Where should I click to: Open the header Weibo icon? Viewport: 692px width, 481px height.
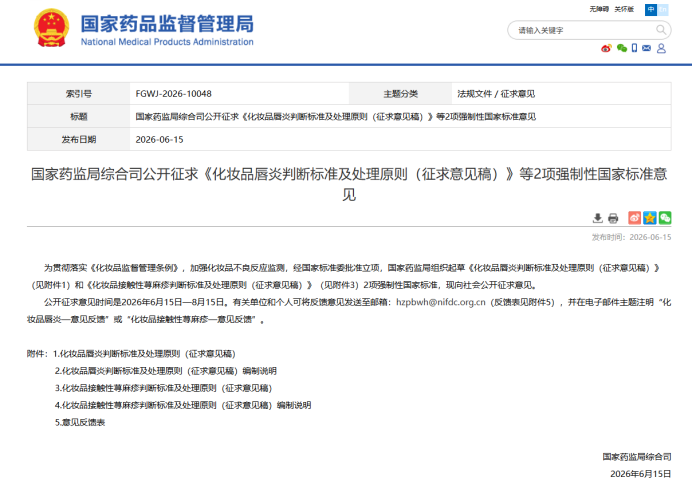pyautogui.click(x=606, y=48)
